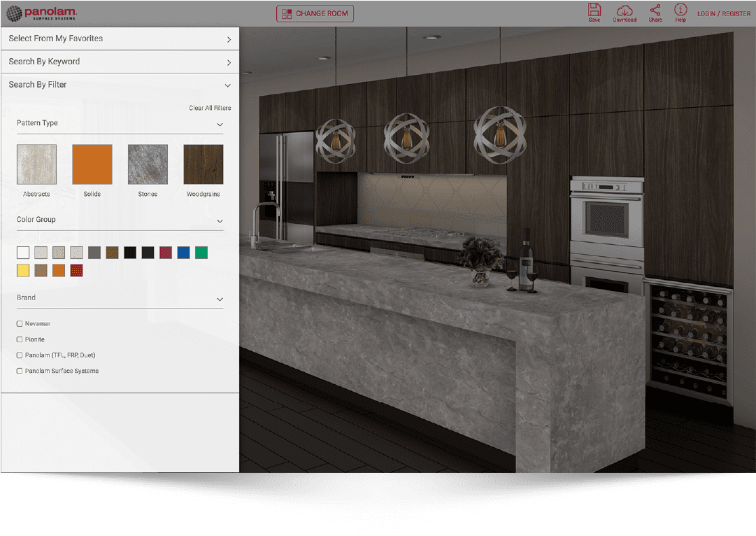The image size is (756, 536).
Task: Collapse the Brand filter
Action: pyautogui.click(x=120, y=298)
